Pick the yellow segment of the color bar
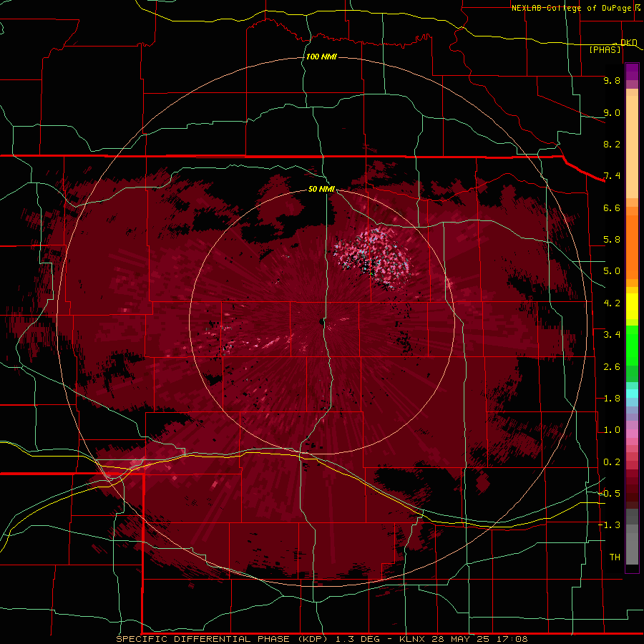 pyautogui.click(x=632, y=306)
